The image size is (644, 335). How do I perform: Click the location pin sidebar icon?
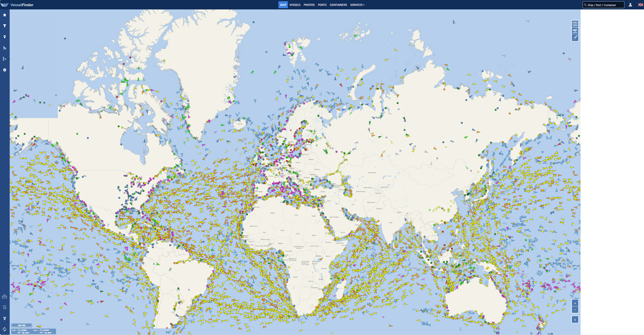pos(5,37)
